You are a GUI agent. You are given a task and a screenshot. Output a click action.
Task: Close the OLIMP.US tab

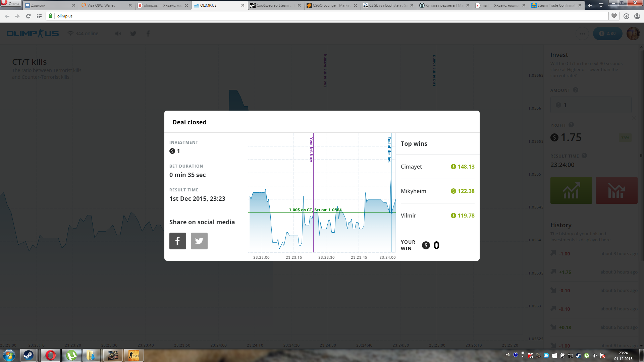click(243, 5)
